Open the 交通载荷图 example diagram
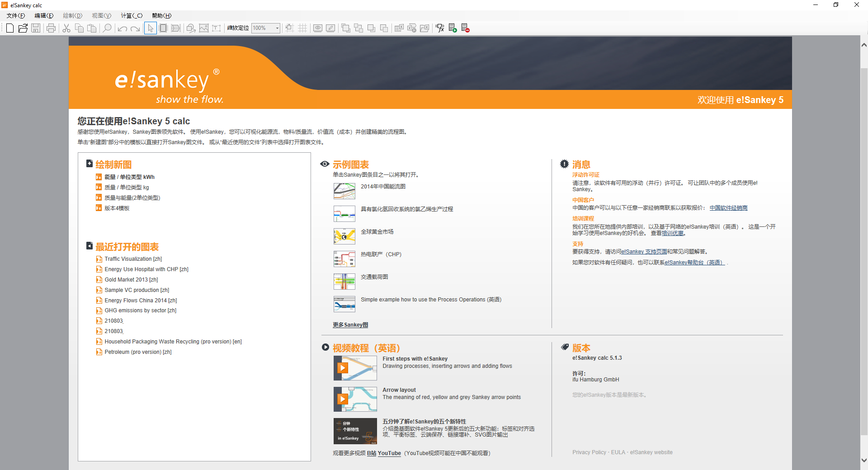The image size is (868, 470). [x=374, y=277]
